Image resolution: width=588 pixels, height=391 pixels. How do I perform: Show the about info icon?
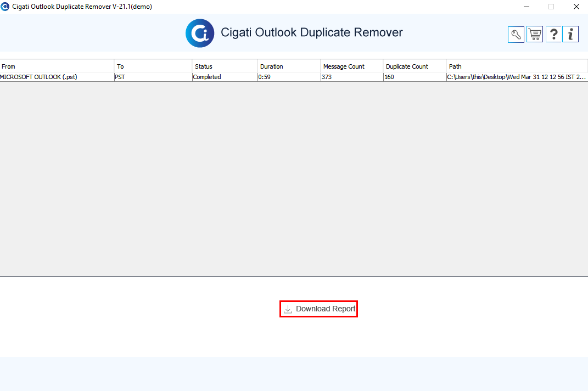click(x=570, y=35)
